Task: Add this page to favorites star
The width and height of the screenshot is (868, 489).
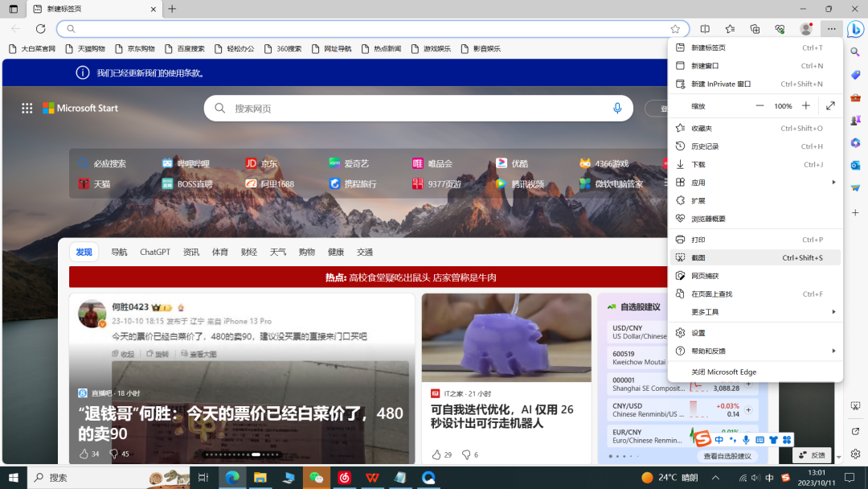Action: [675, 29]
